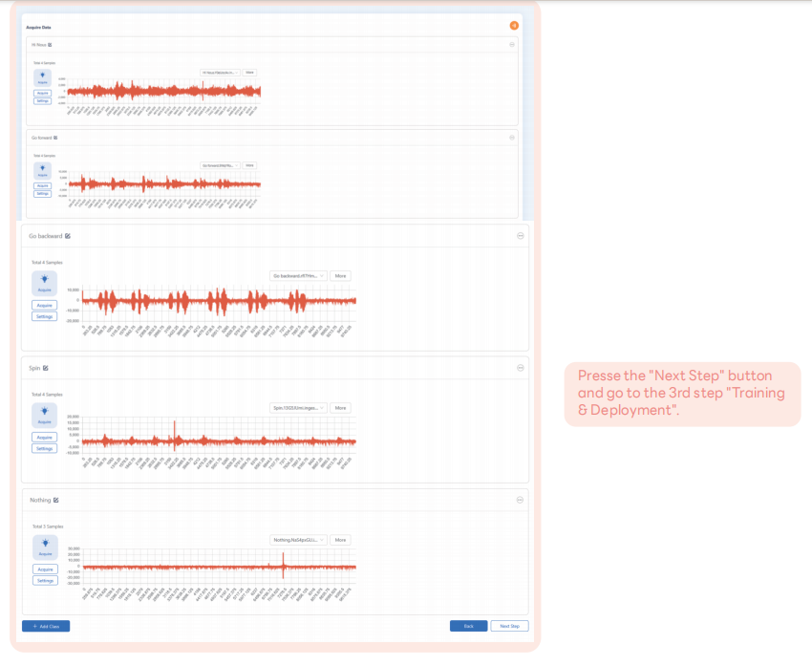Collapse the Nothing class panel
The width and height of the screenshot is (812, 666).
click(520, 500)
